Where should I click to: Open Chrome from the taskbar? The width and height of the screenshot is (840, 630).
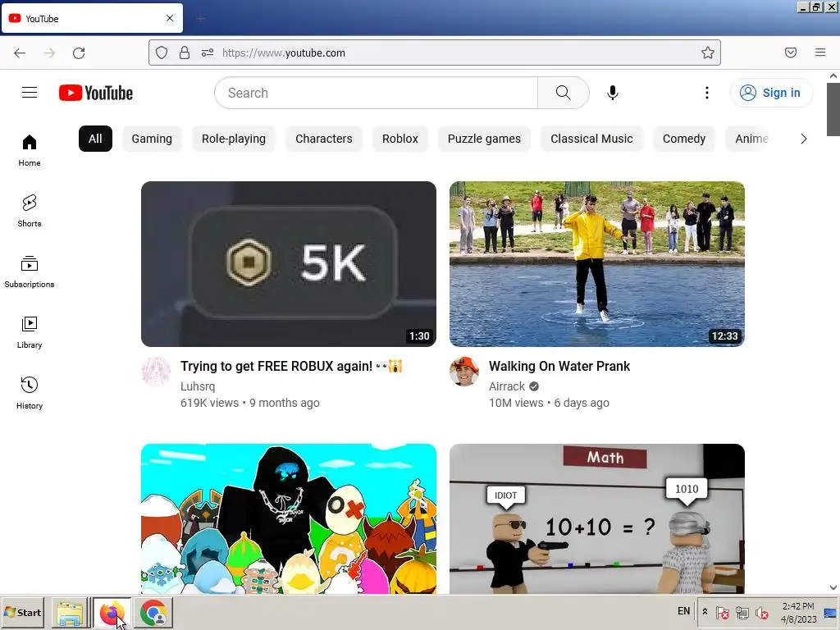153,613
